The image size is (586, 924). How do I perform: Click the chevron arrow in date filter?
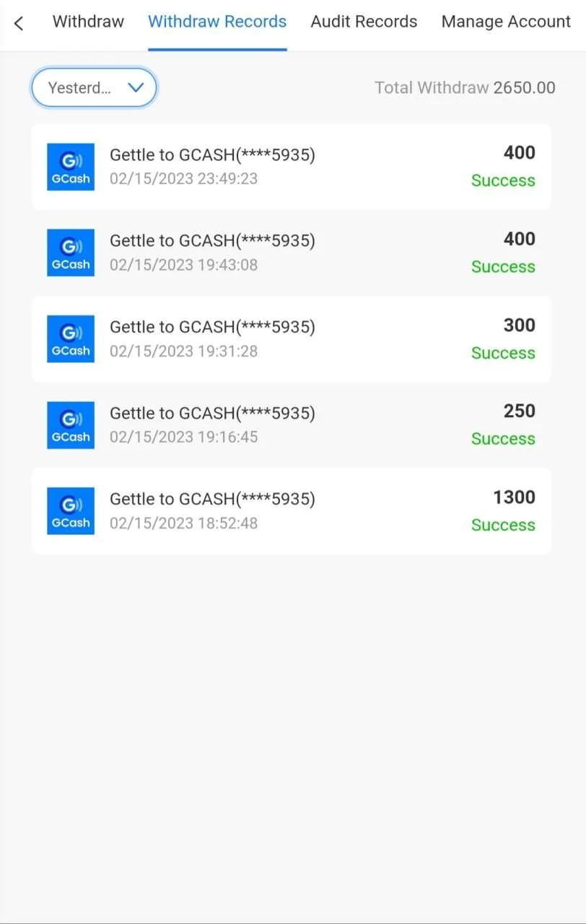tap(136, 87)
